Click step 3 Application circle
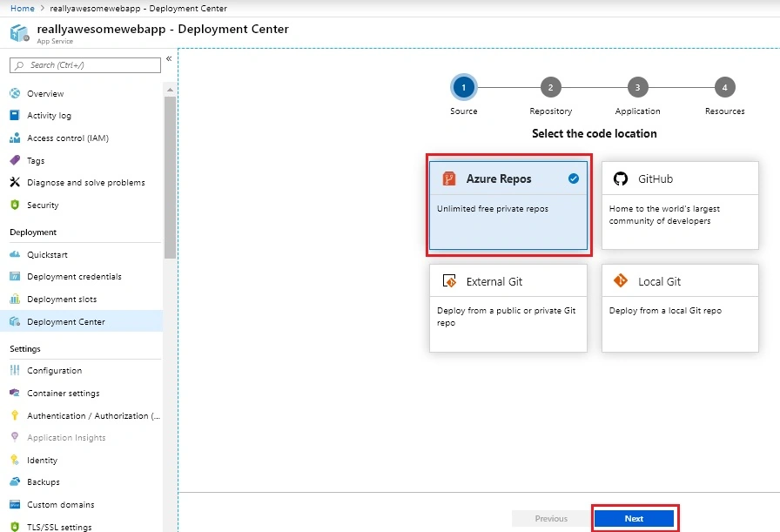 638,87
